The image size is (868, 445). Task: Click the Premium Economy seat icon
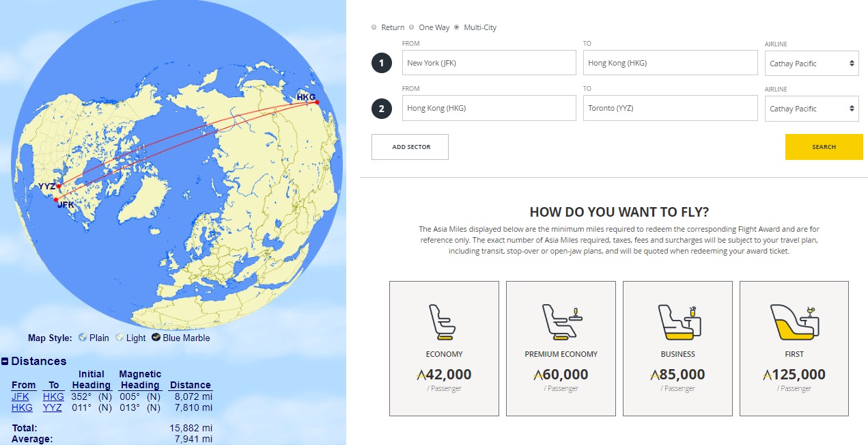pyautogui.click(x=561, y=322)
